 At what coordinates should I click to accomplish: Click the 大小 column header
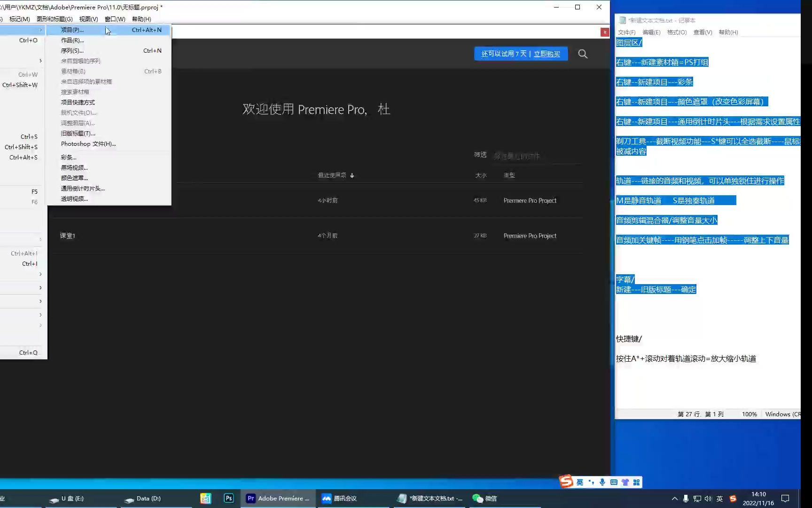[x=481, y=175]
